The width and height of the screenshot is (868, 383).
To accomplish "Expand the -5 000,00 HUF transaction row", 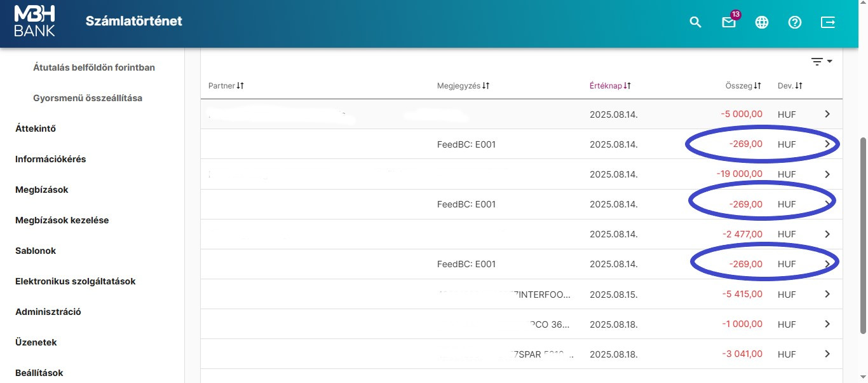I will 827,114.
